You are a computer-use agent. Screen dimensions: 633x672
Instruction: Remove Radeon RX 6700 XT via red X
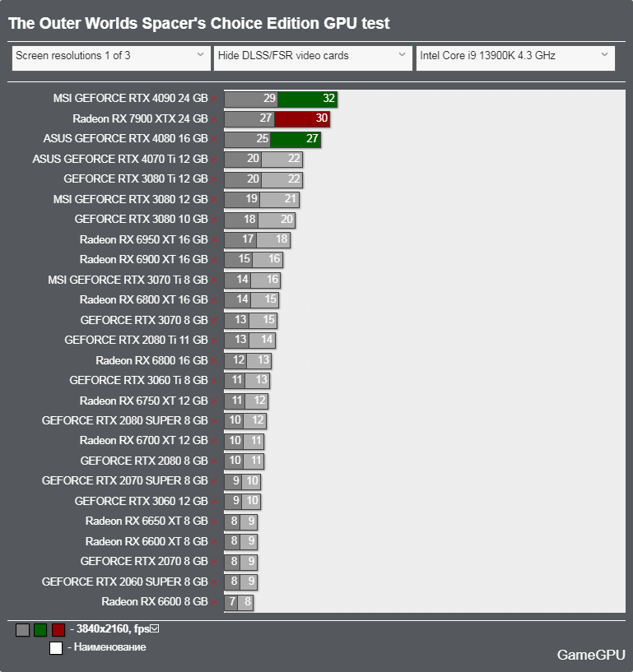tap(214, 442)
